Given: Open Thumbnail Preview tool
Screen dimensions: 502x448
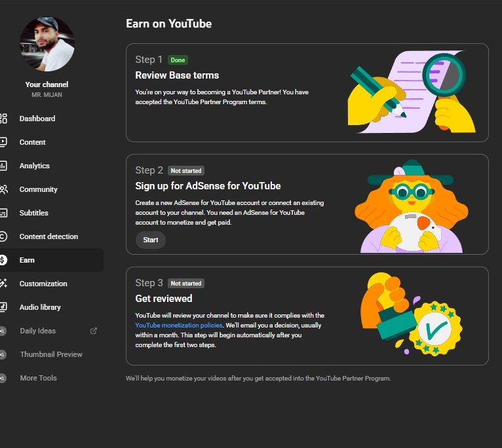Looking at the screenshot, I should [x=51, y=354].
